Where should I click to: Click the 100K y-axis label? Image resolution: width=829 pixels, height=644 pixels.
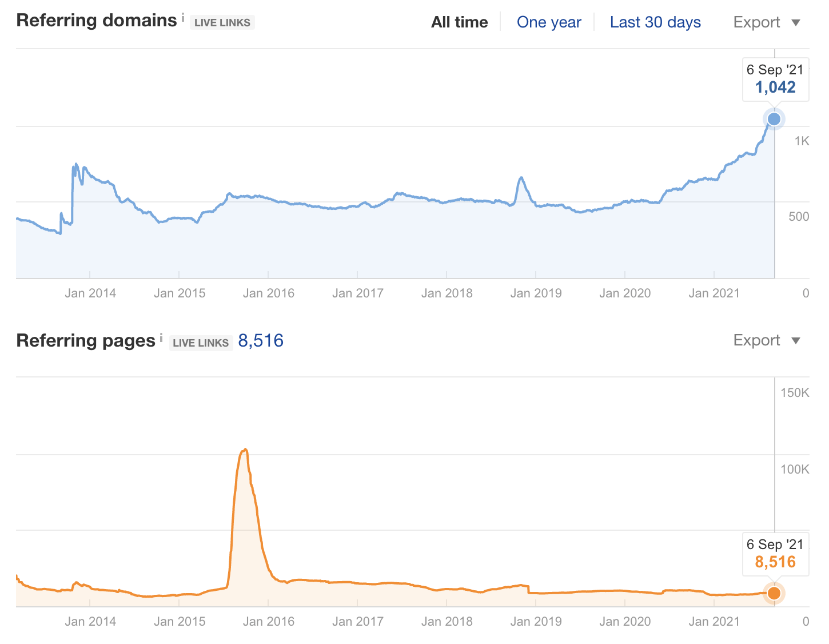point(795,470)
